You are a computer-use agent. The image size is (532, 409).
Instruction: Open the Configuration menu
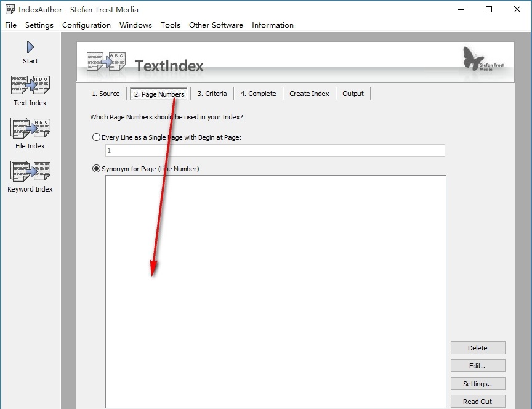[x=87, y=25]
